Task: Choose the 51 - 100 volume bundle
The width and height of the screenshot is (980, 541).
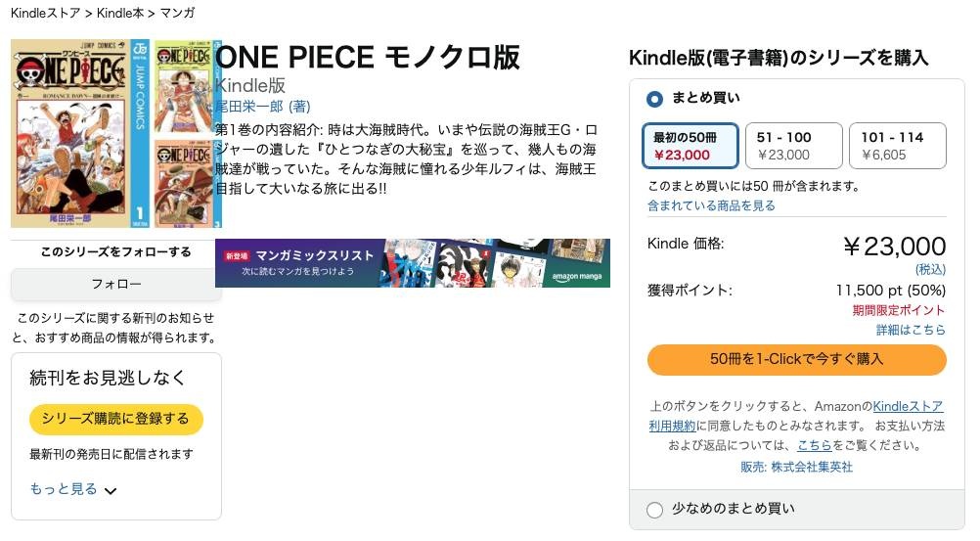Action: click(x=793, y=146)
